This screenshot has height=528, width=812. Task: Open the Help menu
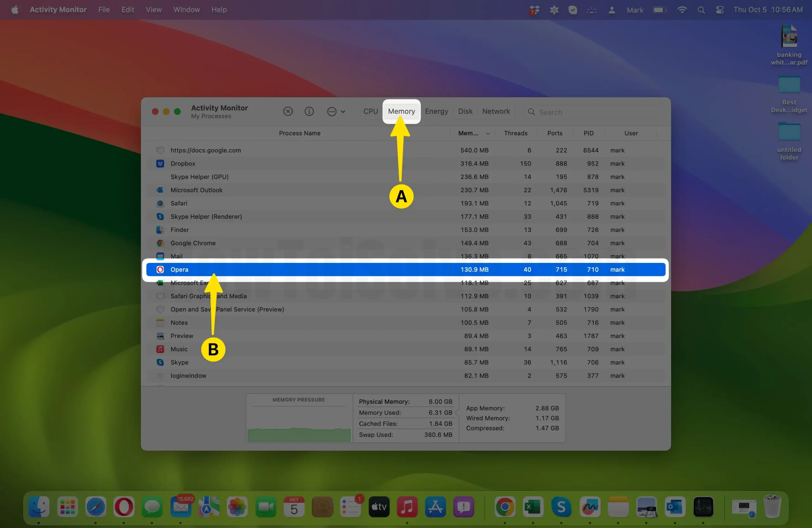219,10
